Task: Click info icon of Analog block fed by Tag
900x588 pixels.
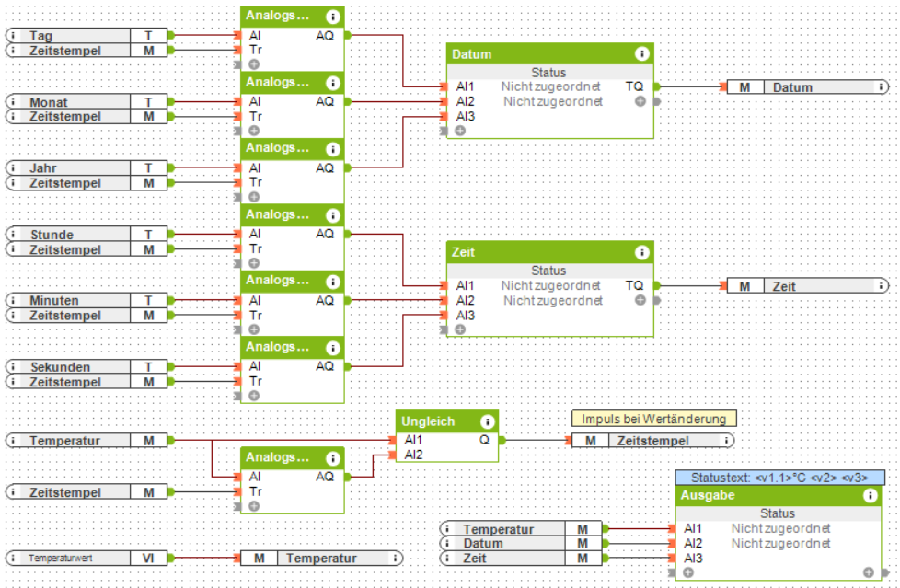Action: (332, 17)
